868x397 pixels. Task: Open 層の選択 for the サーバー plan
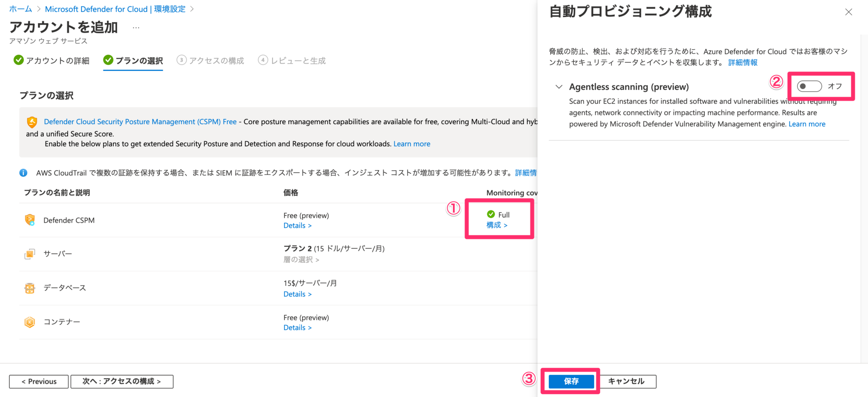300,260
